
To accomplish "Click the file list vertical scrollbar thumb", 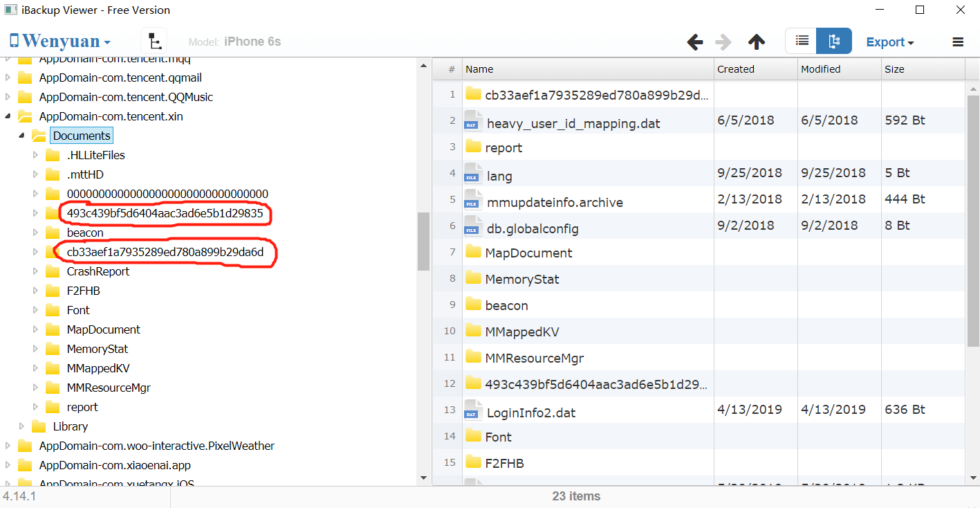I will coord(973,220).
